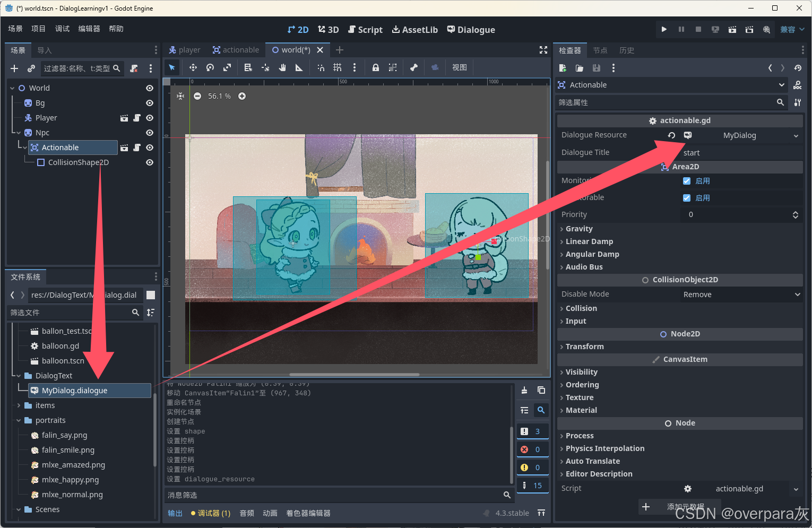Select the Ruler Mode tool

(x=299, y=67)
